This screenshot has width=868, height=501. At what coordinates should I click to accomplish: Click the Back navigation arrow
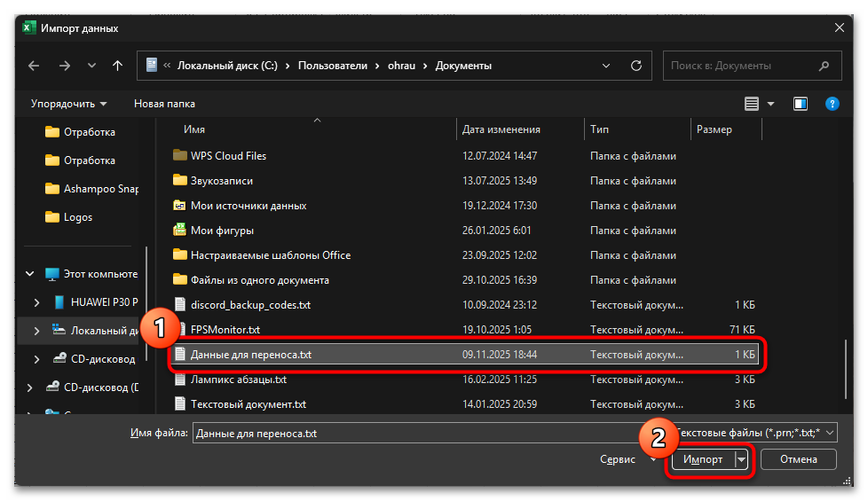[34, 66]
